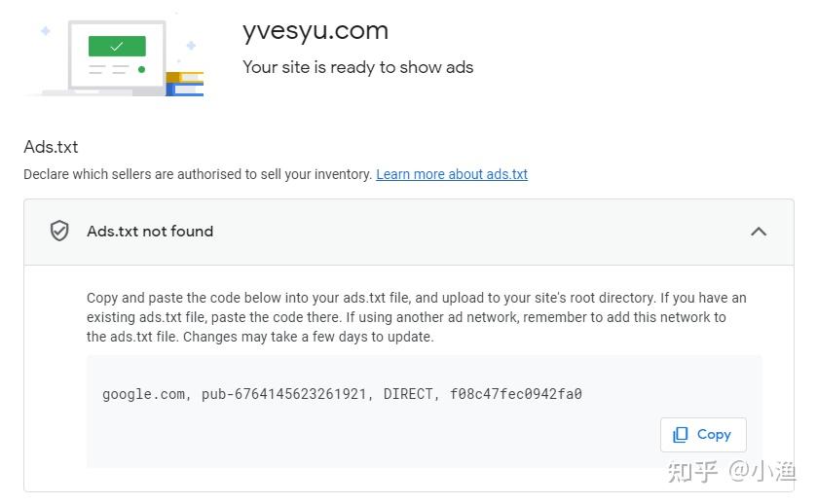This screenshot has width=817, height=504.
Task: Click the clipboard icon inside Copy
Action: [681, 435]
